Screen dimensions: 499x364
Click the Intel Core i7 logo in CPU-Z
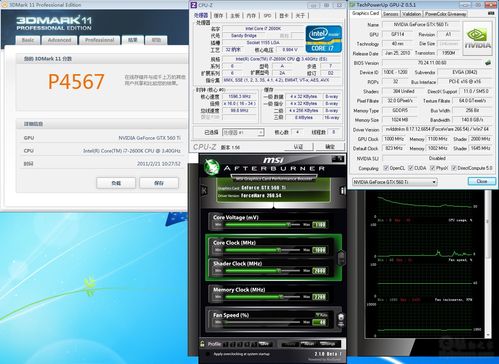click(323, 39)
